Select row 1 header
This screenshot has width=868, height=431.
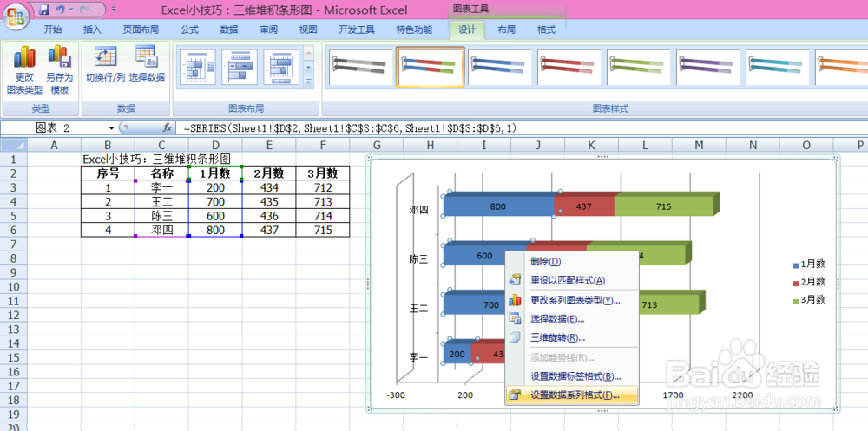tap(13, 160)
